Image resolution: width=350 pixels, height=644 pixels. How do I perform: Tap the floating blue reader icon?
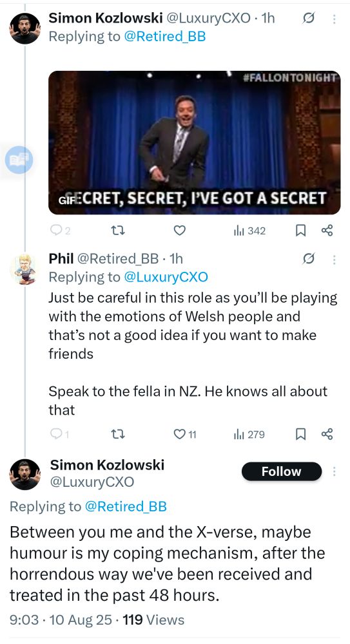point(19,160)
